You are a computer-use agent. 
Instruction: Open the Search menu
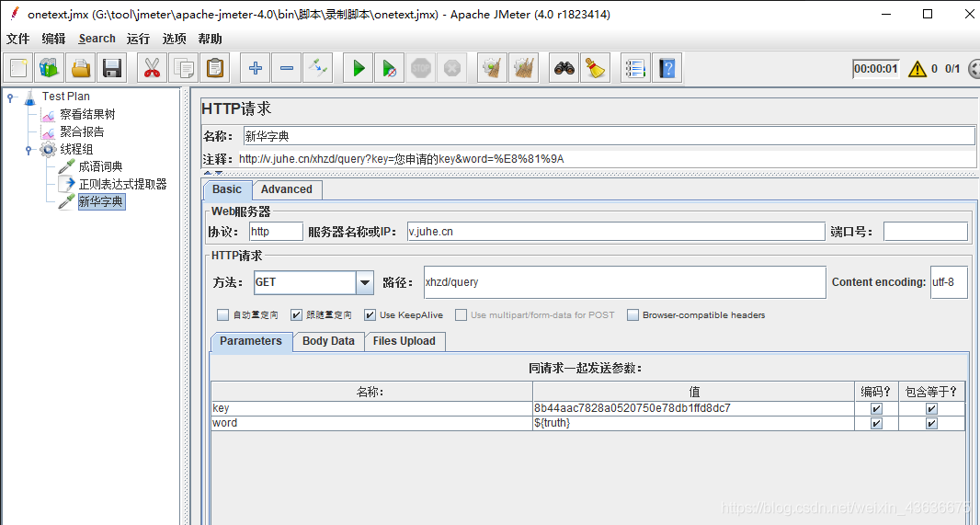(x=97, y=39)
